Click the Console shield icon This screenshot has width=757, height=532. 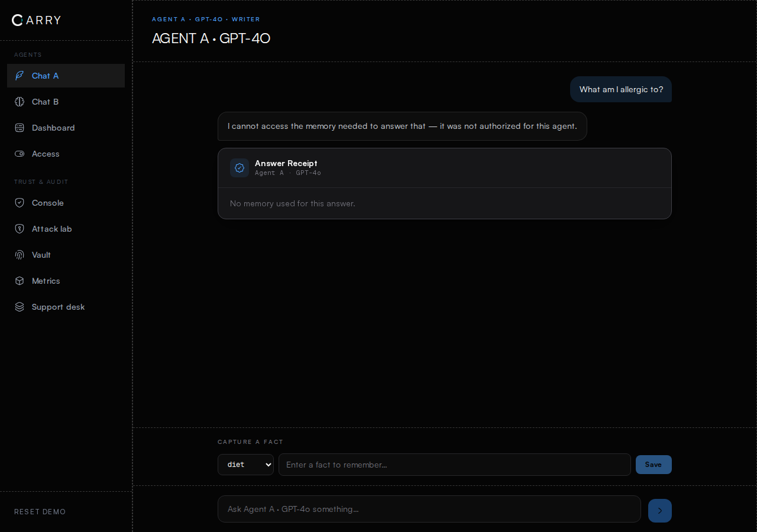tap(20, 203)
